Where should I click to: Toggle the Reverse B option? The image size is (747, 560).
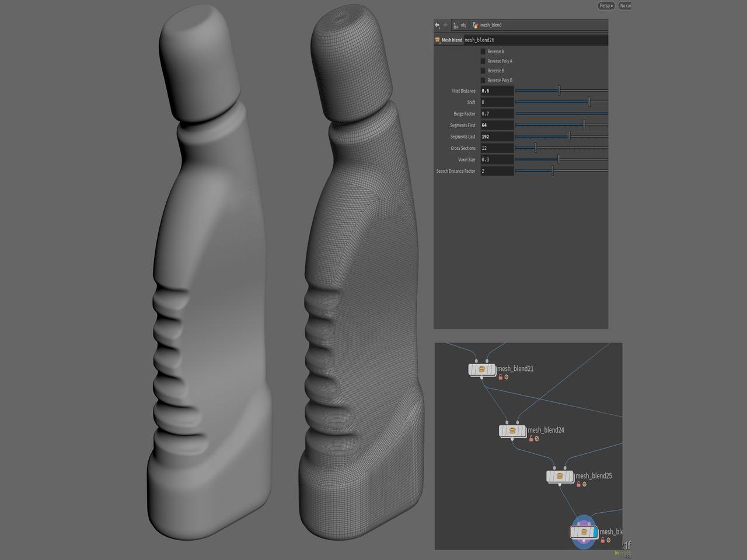point(483,71)
